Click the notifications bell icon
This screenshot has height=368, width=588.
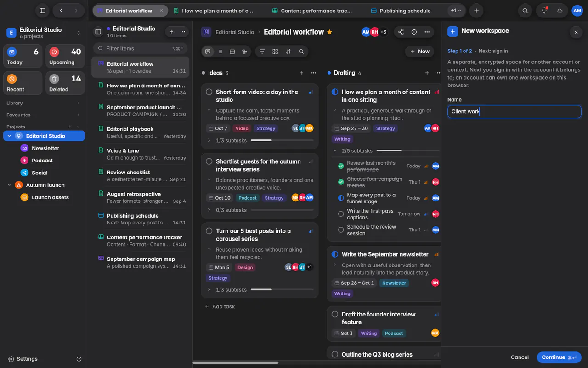[544, 11]
